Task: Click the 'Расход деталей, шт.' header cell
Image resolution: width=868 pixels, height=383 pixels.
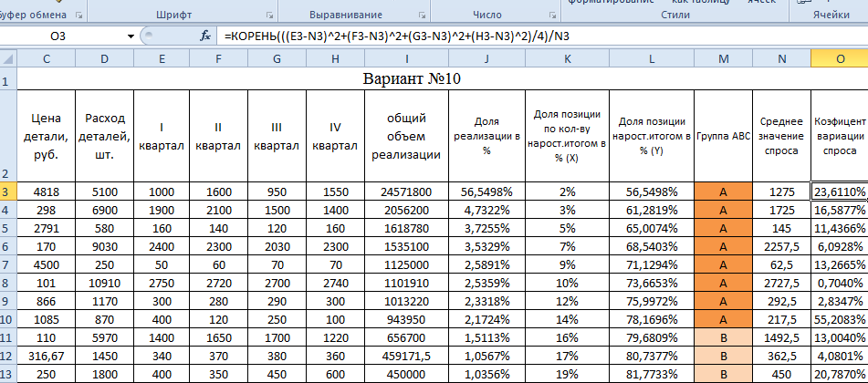Action: pos(105,136)
